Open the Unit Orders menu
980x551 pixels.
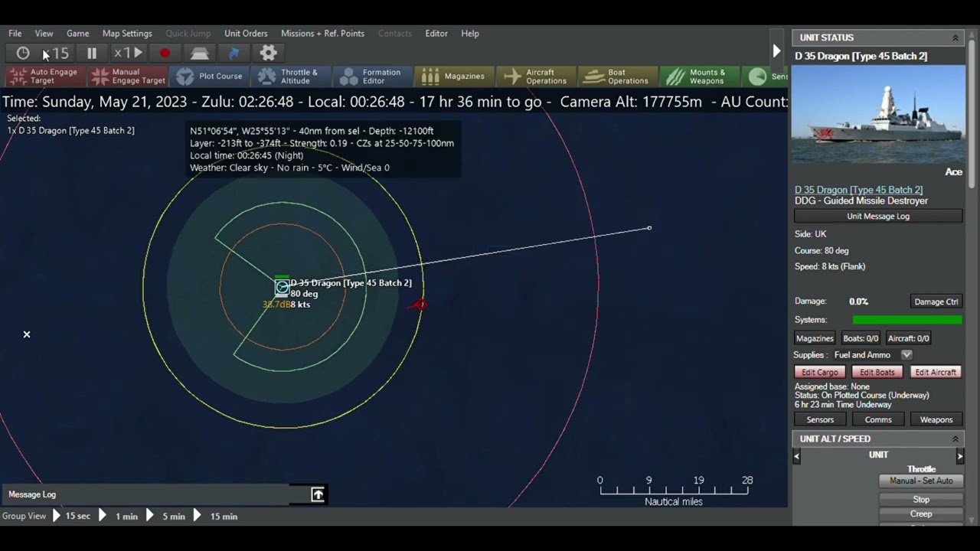click(x=246, y=34)
